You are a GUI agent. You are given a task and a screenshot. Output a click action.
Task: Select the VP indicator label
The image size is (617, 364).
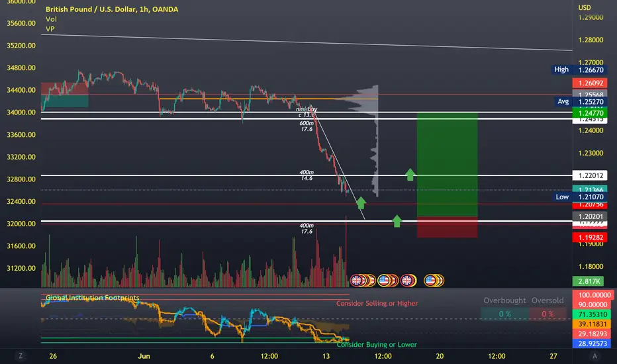tap(50, 28)
